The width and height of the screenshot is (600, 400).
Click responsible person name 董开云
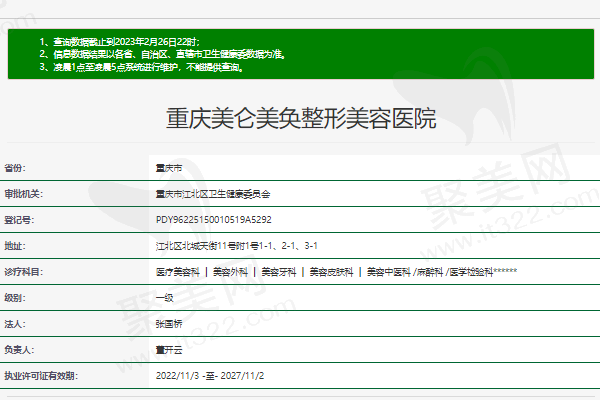point(169,349)
